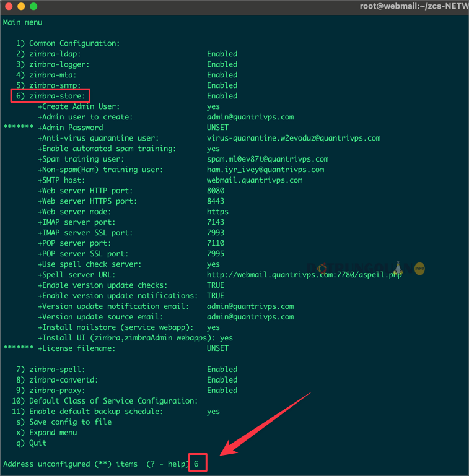Click '+Web server mode:' label

pos(75,212)
